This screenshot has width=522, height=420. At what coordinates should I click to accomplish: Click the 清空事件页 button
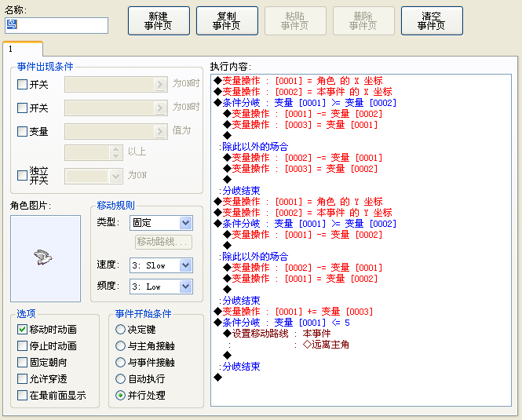coord(432,20)
